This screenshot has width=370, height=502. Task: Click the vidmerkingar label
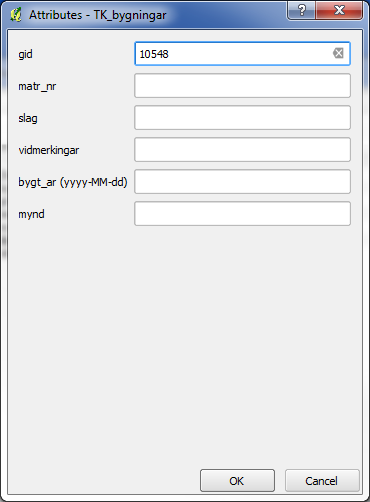click(49, 150)
